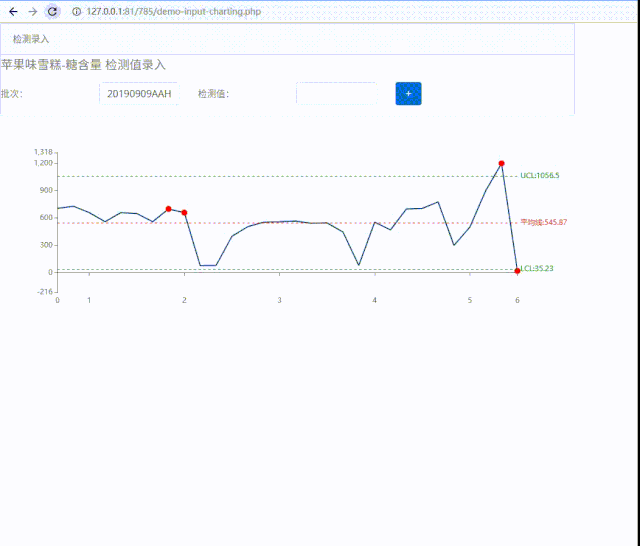This screenshot has width=640, height=546.
Task: Go back with the browser back arrow
Action: (13, 11)
